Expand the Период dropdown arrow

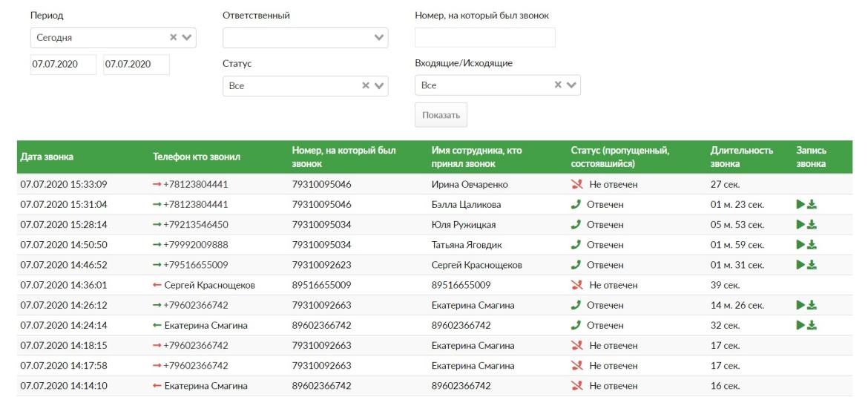coord(186,38)
